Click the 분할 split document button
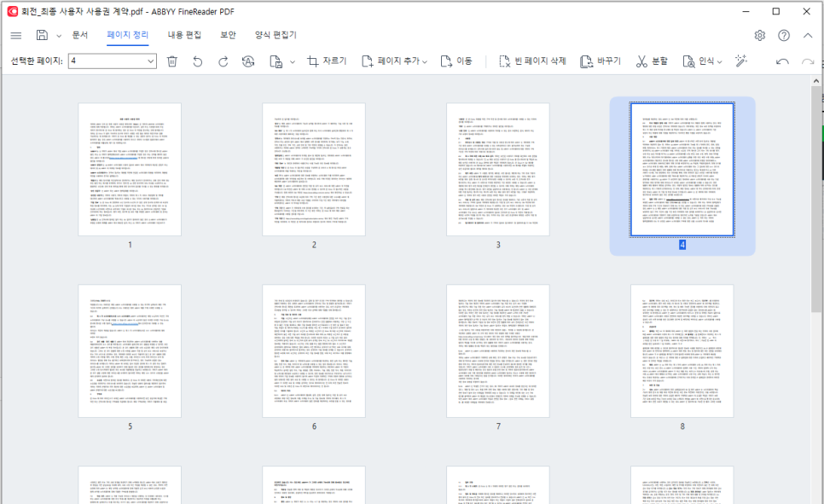The width and height of the screenshot is (824, 504). (x=652, y=61)
